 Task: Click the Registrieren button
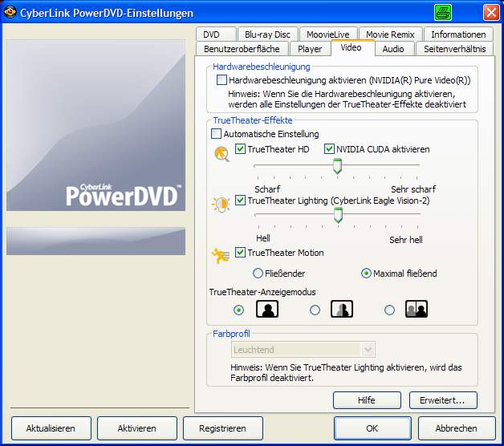coord(222,428)
